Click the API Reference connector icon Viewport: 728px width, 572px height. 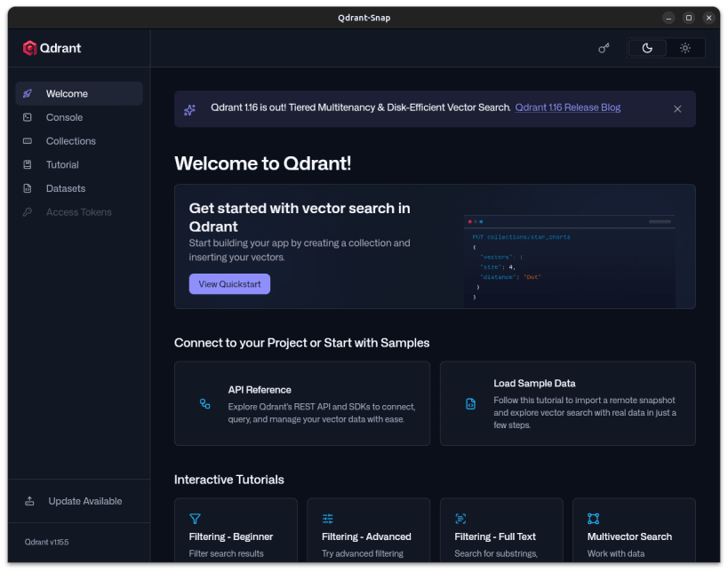point(204,403)
